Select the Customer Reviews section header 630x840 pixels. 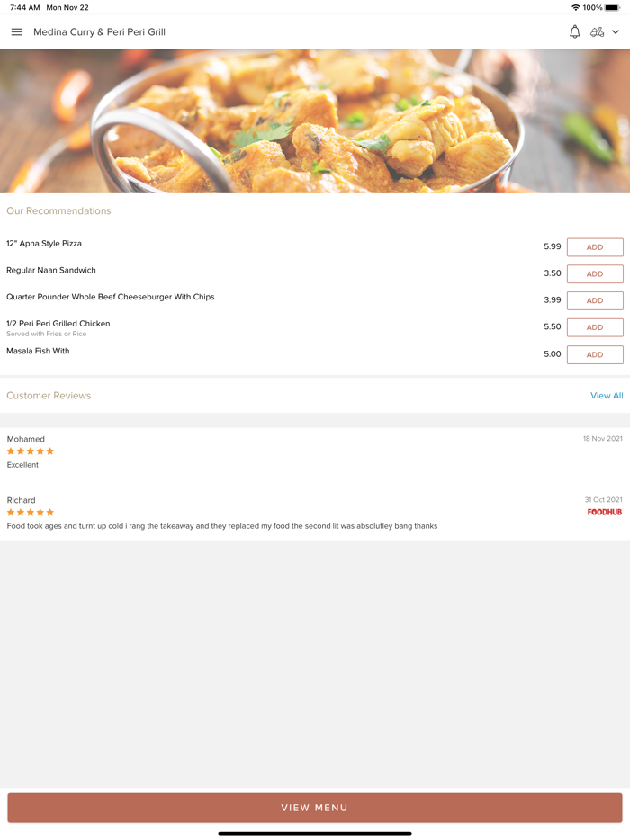coord(49,395)
